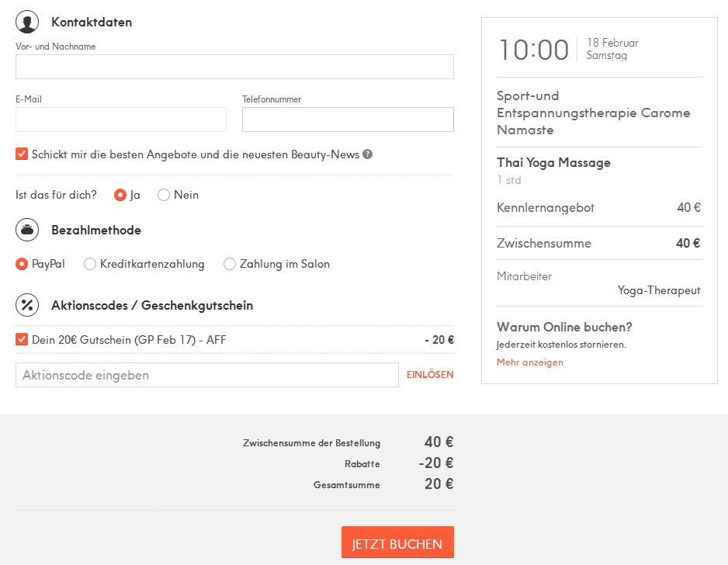This screenshot has width=728, height=565.
Task: Choose Kreditkartenzahlung payment option
Action: (90, 264)
